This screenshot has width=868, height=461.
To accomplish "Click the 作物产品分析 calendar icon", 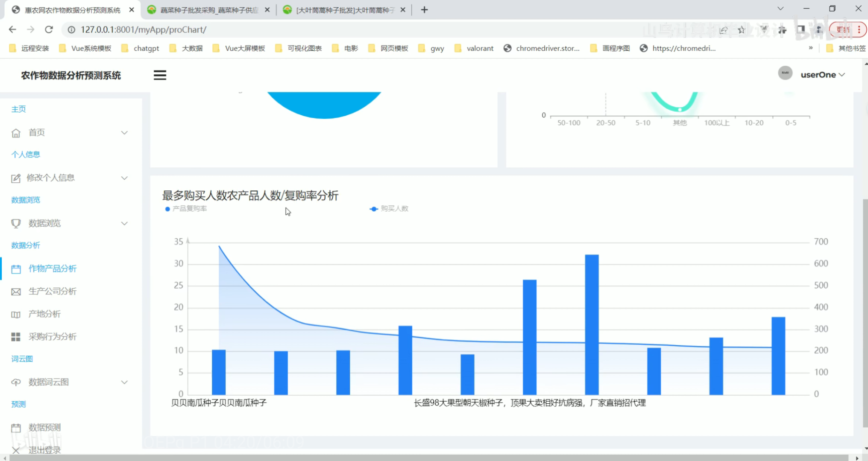I will [16, 269].
